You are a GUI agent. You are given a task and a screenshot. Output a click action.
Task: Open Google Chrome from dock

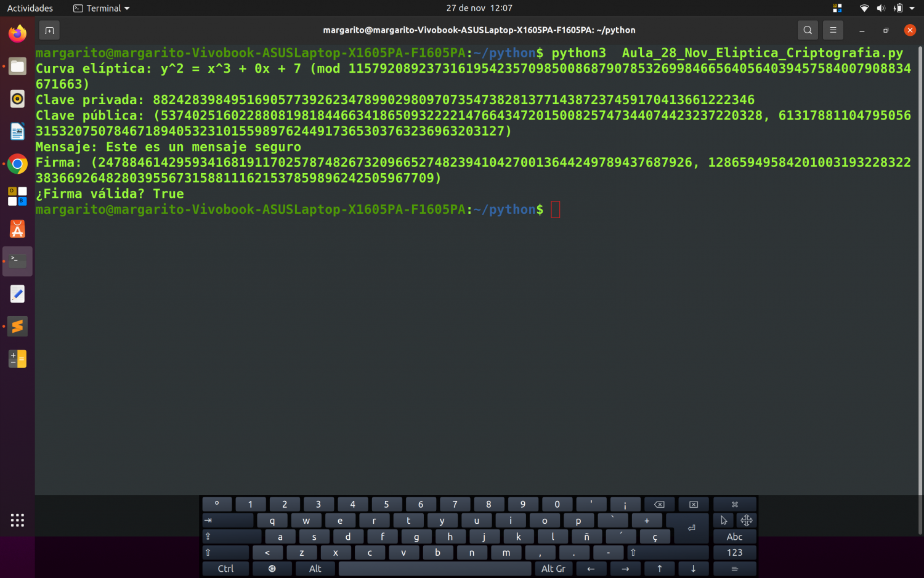tap(17, 164)
